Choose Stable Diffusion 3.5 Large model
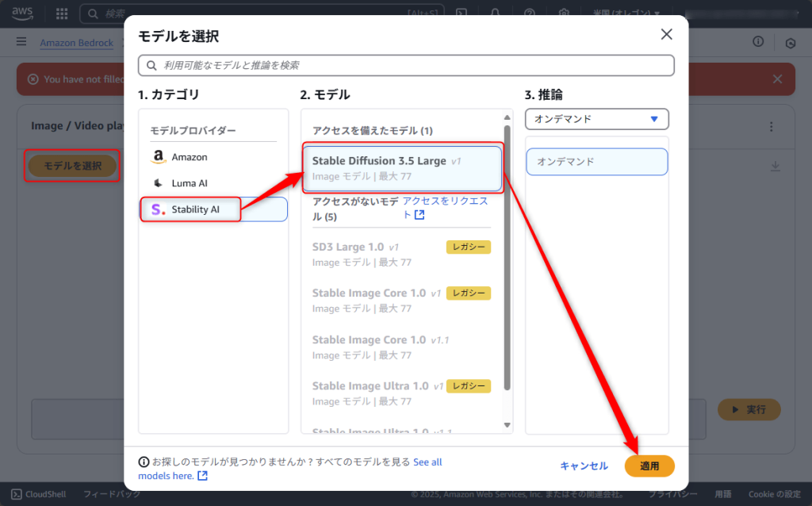This screenshot has height=506, width=812. click(x=402, y=168)
